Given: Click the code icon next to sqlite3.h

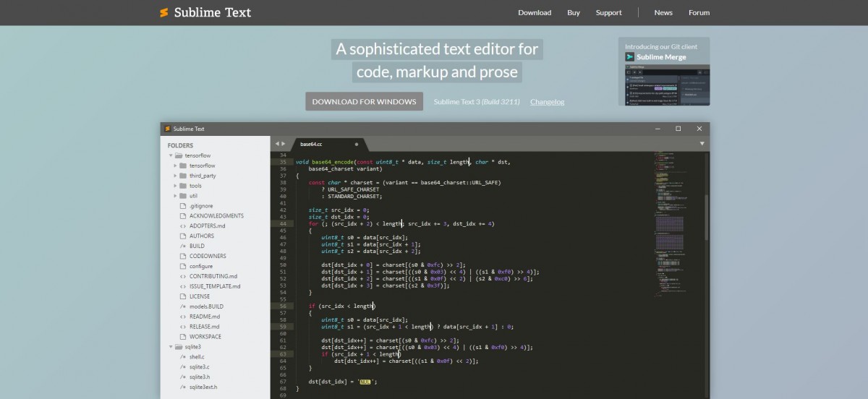Looking at the screenshot, I should [x=183, y=377].
